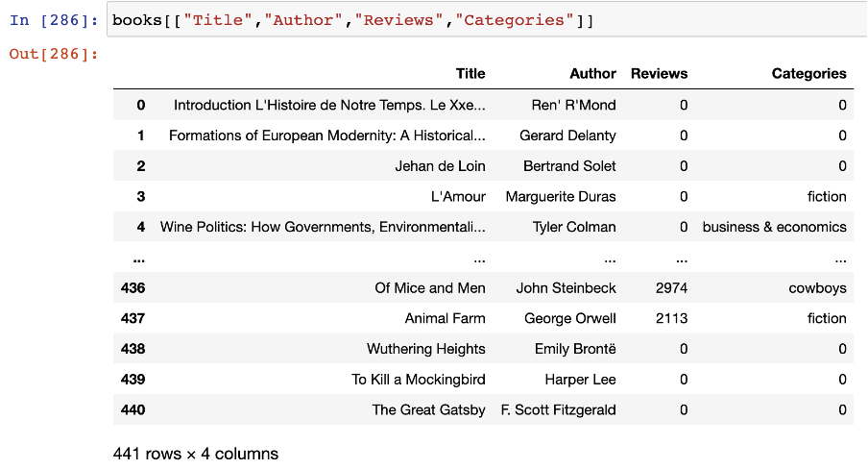Select row index 2 cell
The image size is (868, 469).
[141, 165]
